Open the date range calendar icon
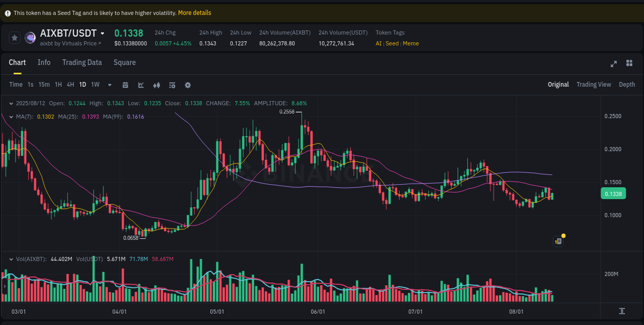The width and height of the screenshot is (644, 325). [x=125, y=85]
